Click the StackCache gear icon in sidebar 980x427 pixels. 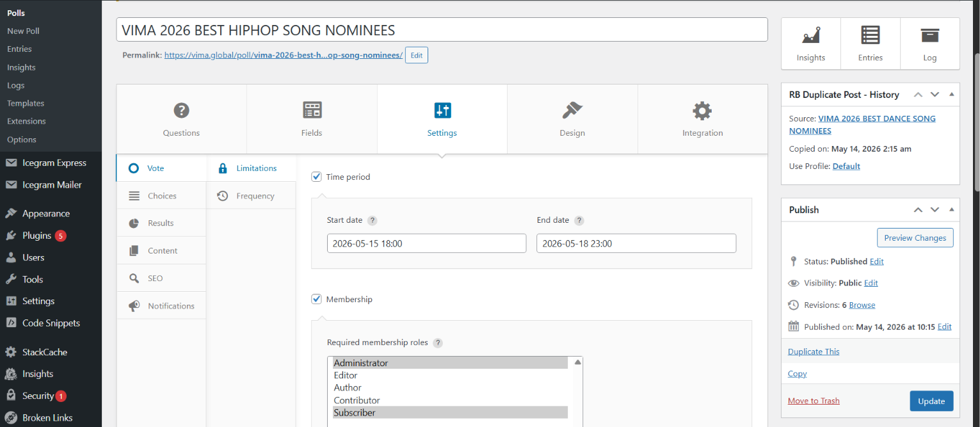[11, 352]
